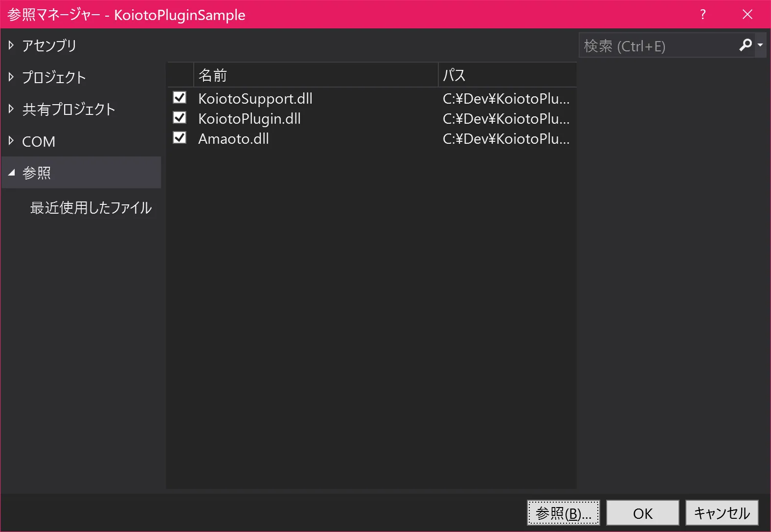The height and width of the screenshot is (532, 771).
Task: Click the help question mark icon
Action: click(703, 14)
